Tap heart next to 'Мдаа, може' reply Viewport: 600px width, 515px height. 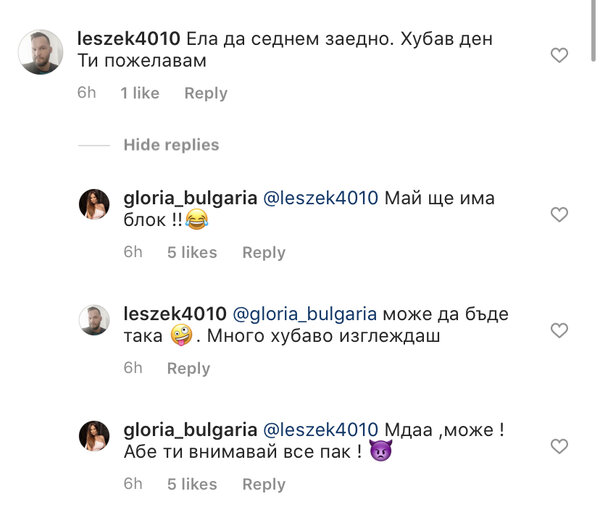pos(559,447)
